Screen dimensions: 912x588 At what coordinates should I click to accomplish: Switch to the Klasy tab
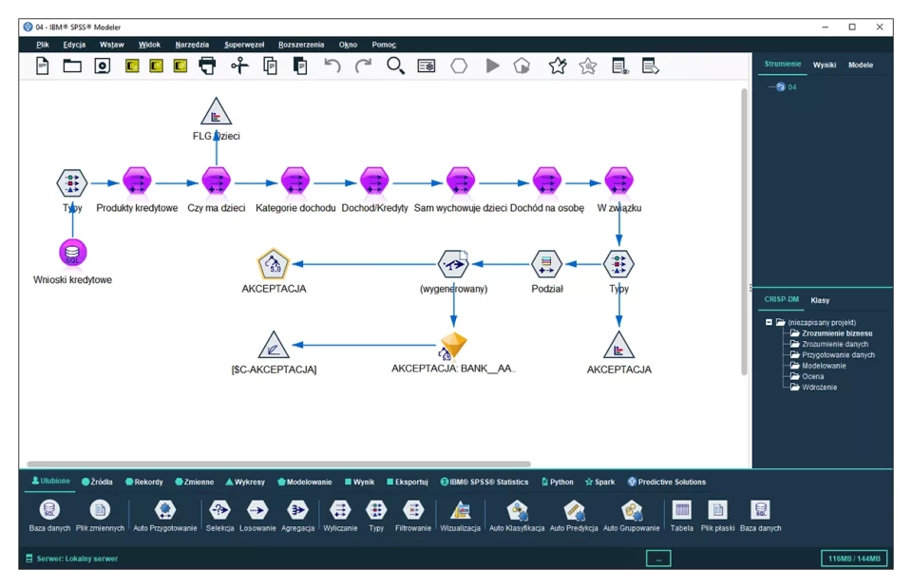820,300
